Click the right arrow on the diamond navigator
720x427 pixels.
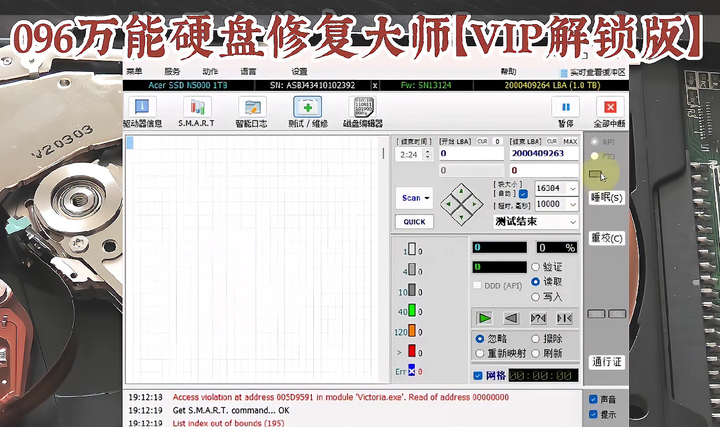click(x=475, y=204)
